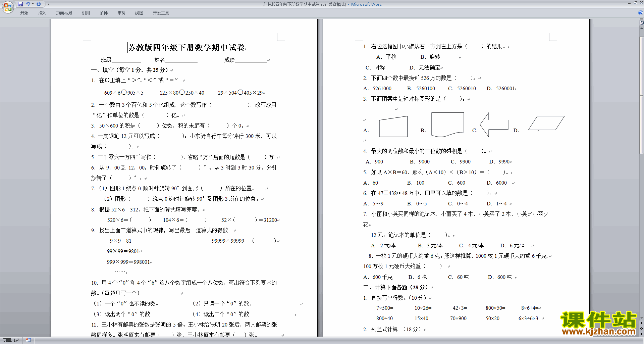Click answer choice C. 60吨
This screenshot has height=344, width=644.
459,277
